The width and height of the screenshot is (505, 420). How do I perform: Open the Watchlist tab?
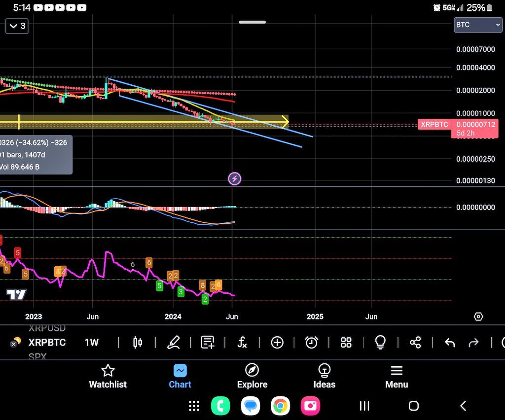coord(108,376)
